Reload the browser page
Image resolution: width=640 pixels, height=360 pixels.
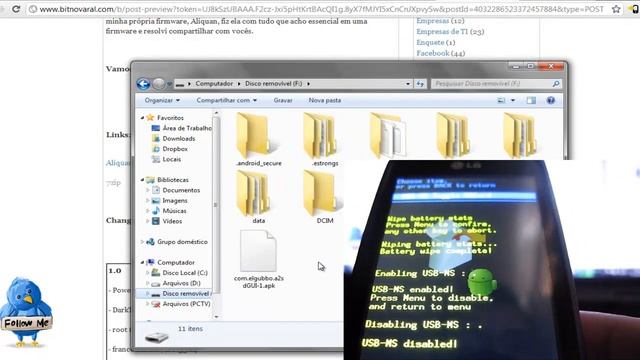16,9
